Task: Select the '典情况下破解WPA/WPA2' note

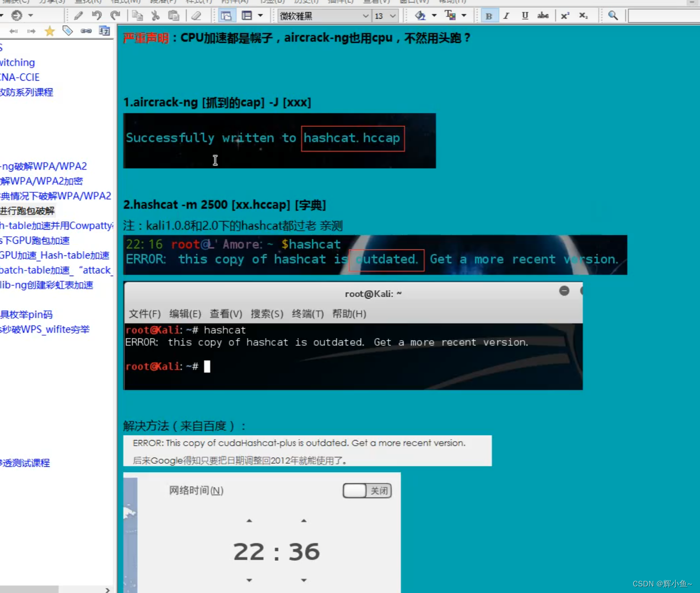Action: click(56, 196)
